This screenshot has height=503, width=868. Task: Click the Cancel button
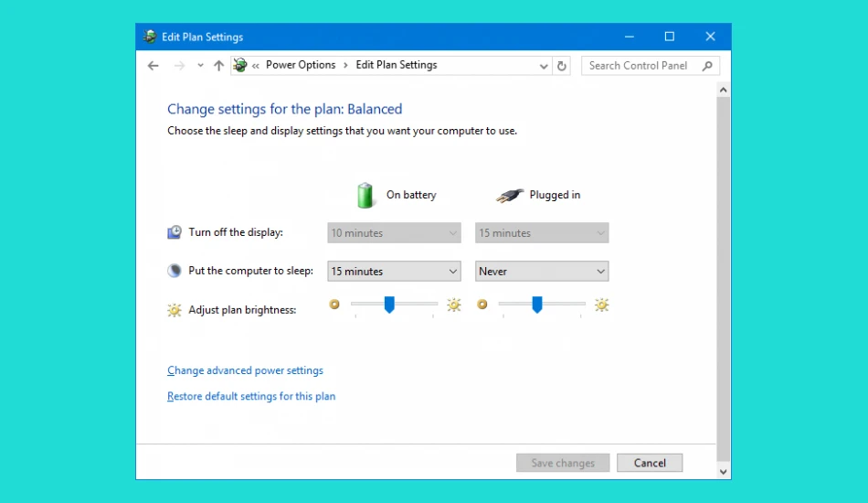coord(650,463)
